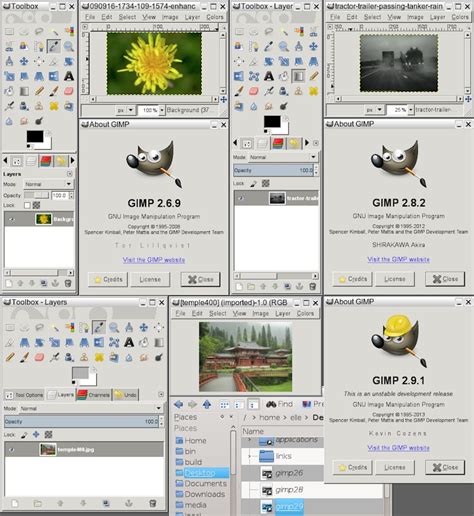The height and width of the screenshot is (516, 474).
Task: Delete layer via trash icon under Background layer
Action: pyautogui.click(x=68, y=283)
